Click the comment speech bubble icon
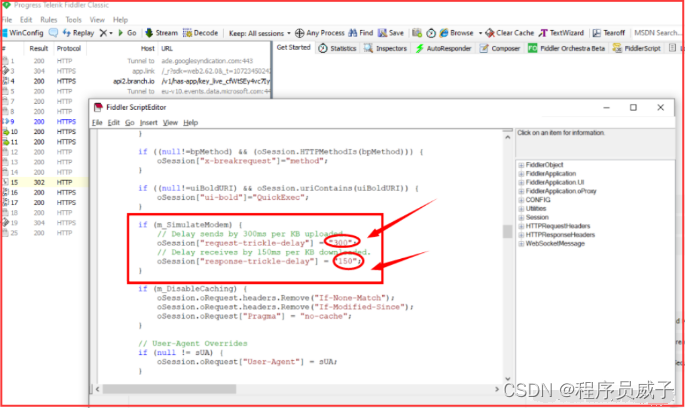This screenshot has height=409, width=689. point(53,33)
